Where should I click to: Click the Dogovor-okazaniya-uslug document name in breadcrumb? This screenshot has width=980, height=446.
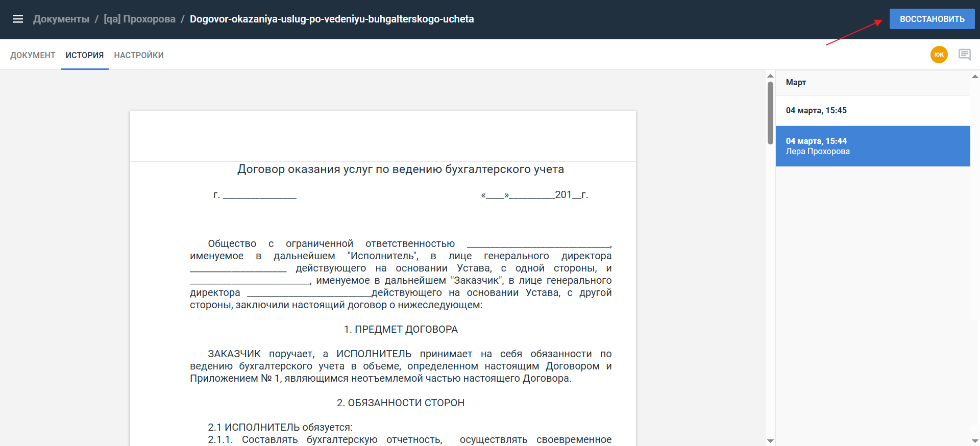[x=332, y=19]
